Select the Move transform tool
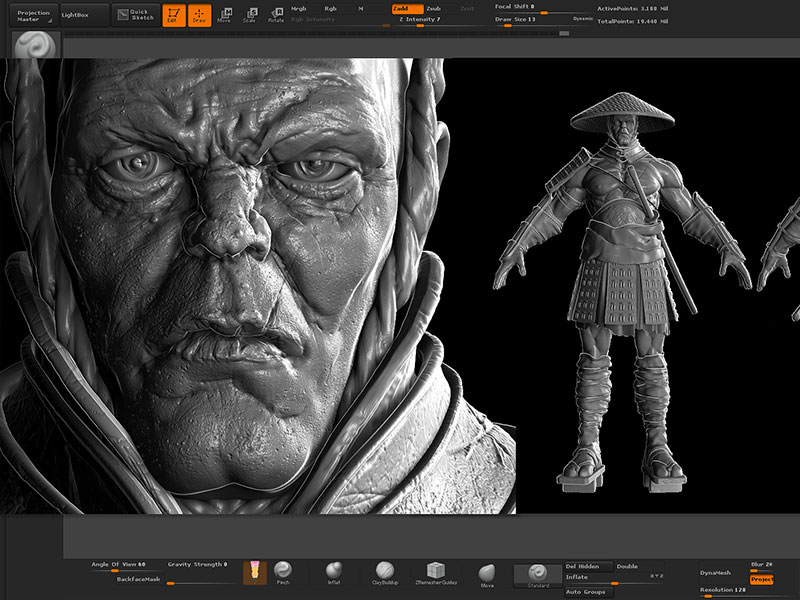This screenshot has height=600, width=800. 226,15
